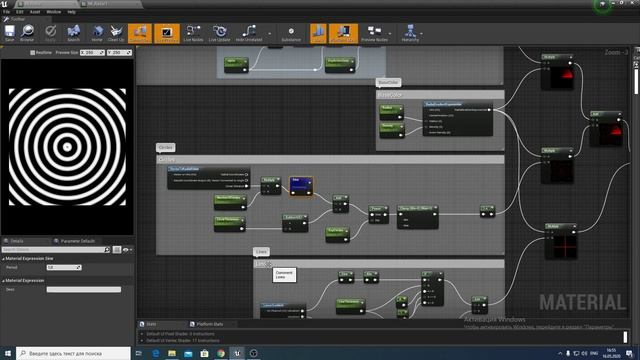Switch to the Details tab
This screenshot has width=640, height=360.
click(17, 241)
